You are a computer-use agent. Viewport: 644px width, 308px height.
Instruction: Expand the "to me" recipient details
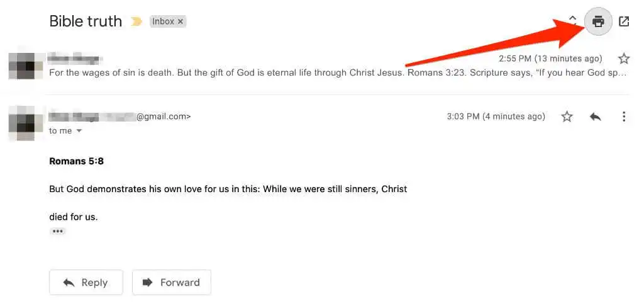point(79,131)
